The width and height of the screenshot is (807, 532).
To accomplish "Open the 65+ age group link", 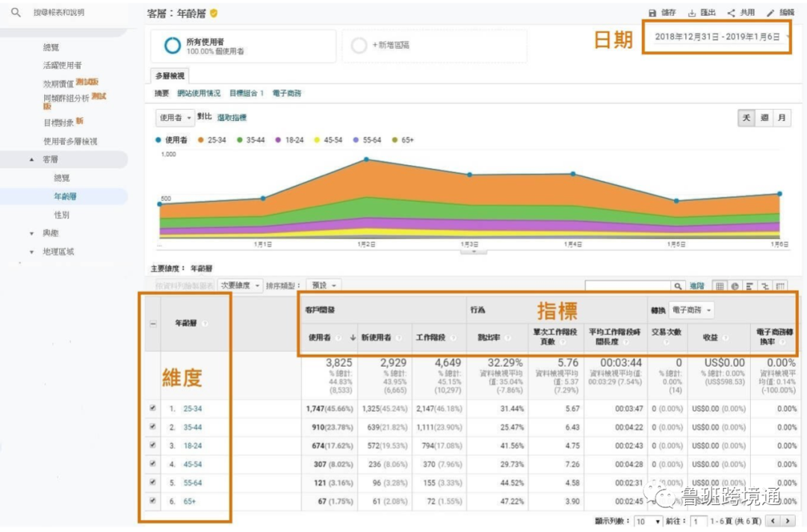I will 189,501.
